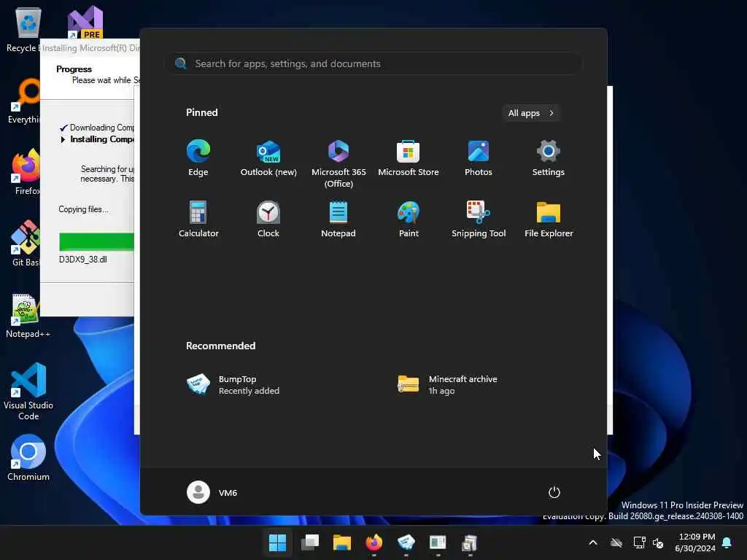The image size is (747, 560).
Task: Open notifications bell icon
Action: [x=727, y=542]
